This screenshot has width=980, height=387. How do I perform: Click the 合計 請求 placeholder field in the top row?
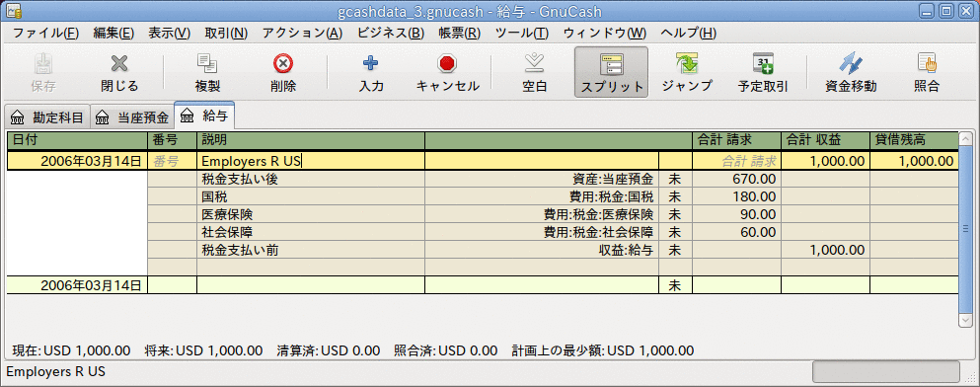736,161
